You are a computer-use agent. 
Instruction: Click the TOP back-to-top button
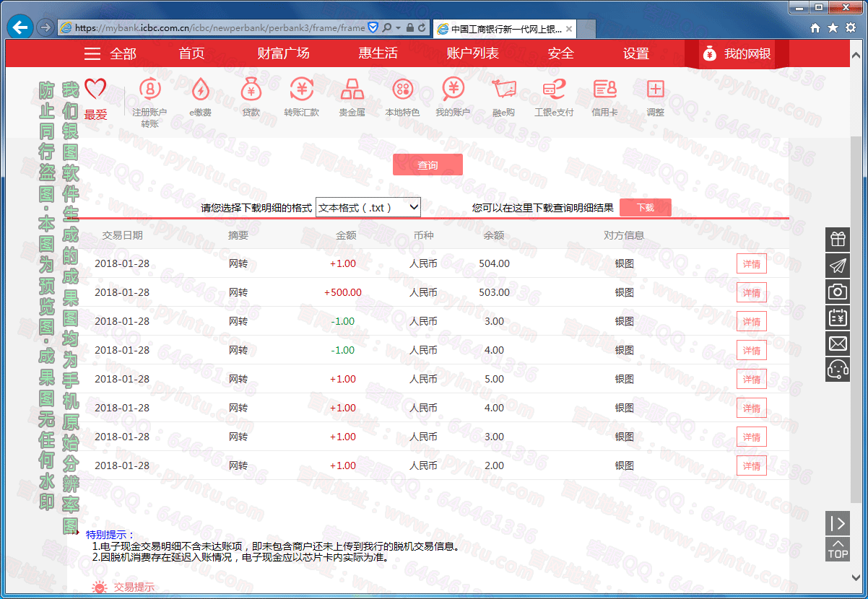(838, 549)
